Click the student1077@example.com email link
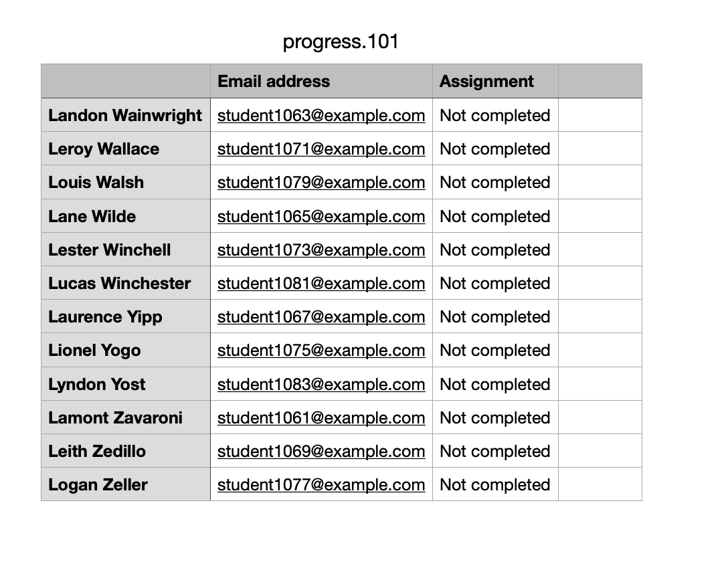 [x=321, y=484]
